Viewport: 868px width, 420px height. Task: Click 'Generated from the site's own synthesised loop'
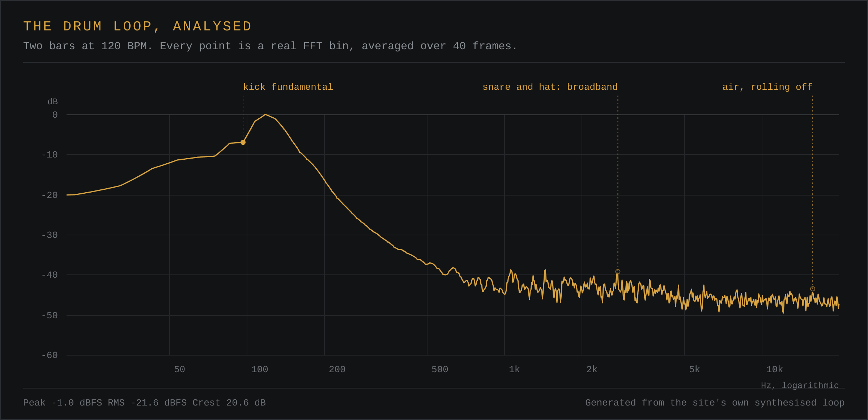pos(715,403)
